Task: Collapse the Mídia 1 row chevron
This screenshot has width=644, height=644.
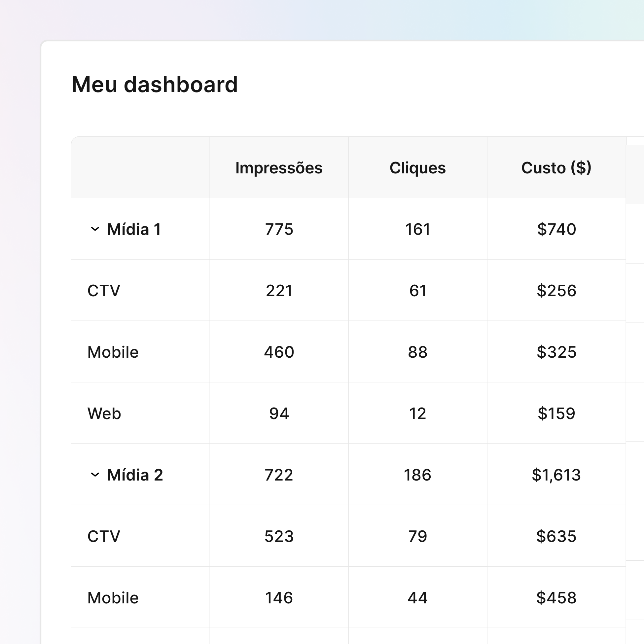Action: tap(95, 229)
